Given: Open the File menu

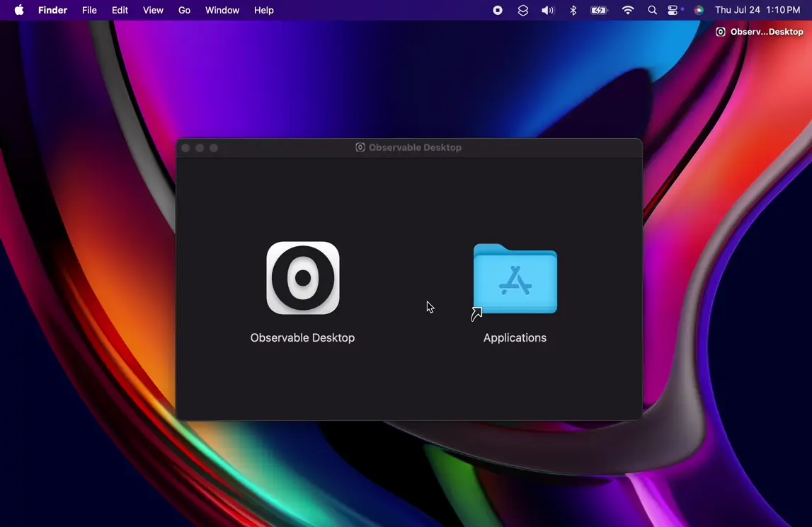Looking at the screenshot, I should click(x=89, y=11).
